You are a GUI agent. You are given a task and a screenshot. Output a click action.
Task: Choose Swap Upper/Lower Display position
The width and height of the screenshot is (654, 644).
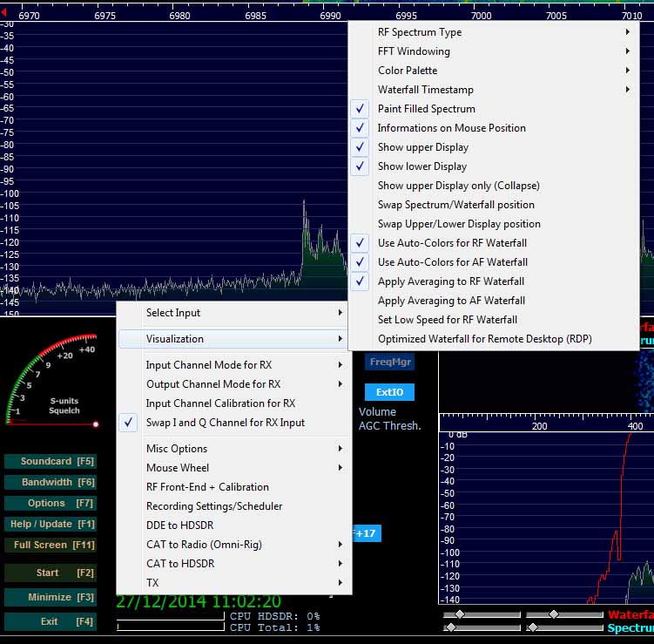pyautogui.click(x=494, y=224)
